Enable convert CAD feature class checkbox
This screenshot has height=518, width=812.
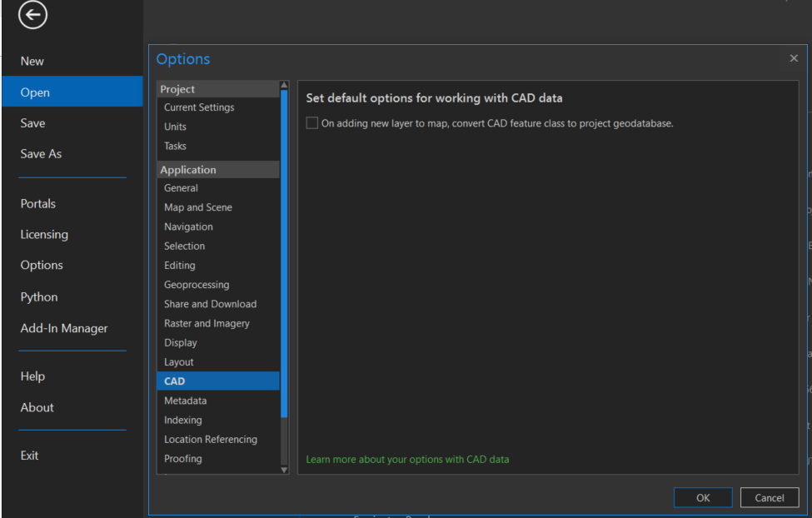click(x=312, y=123)
